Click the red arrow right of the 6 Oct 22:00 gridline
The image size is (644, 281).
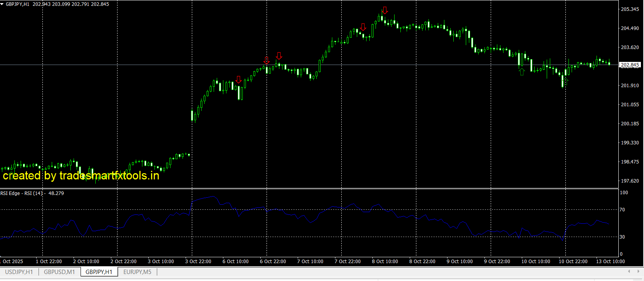[x=279, y=56]
